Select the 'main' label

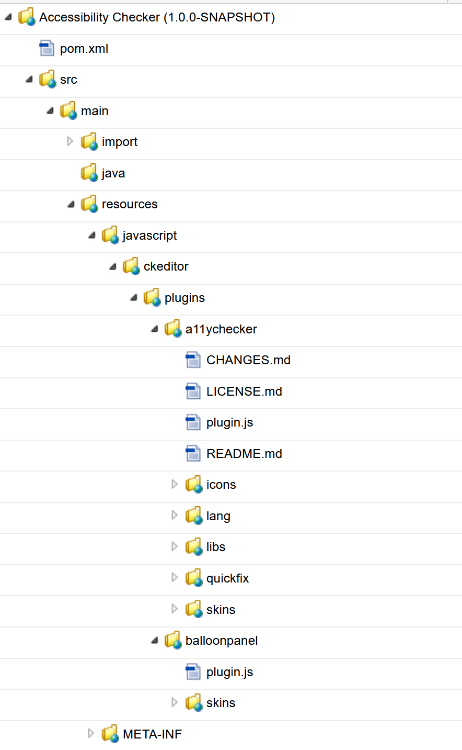pyautogui.click(x=95, y=110)
